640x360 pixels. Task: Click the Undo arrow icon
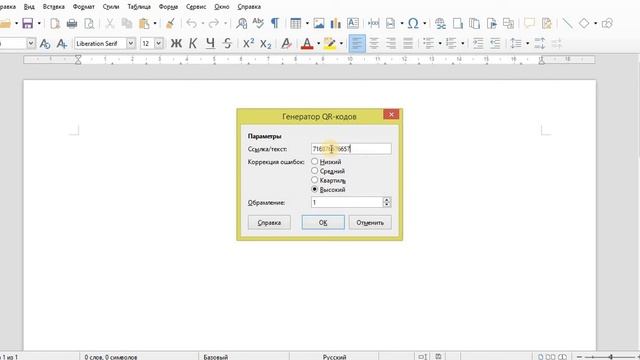click(191, 23)
